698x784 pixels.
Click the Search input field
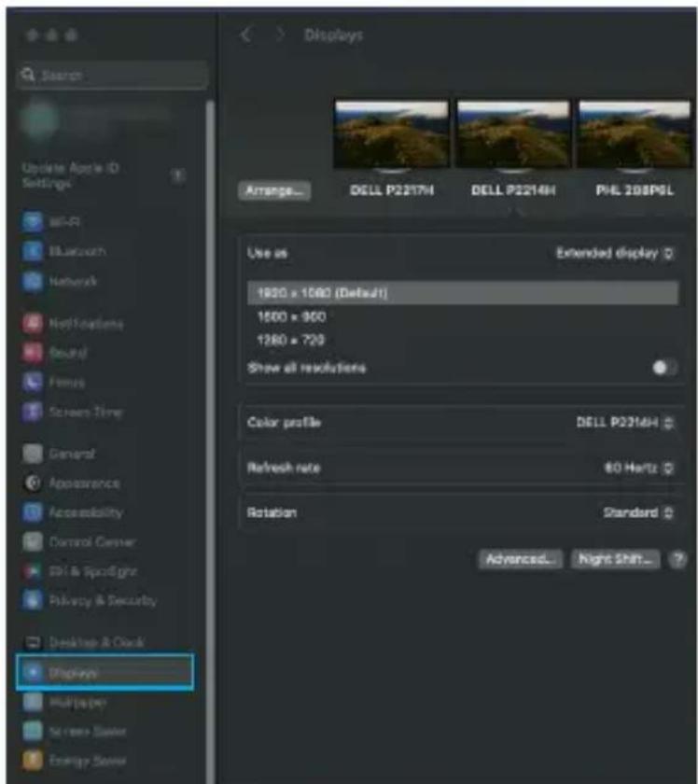pyautogui.click(x=111, y=75)
